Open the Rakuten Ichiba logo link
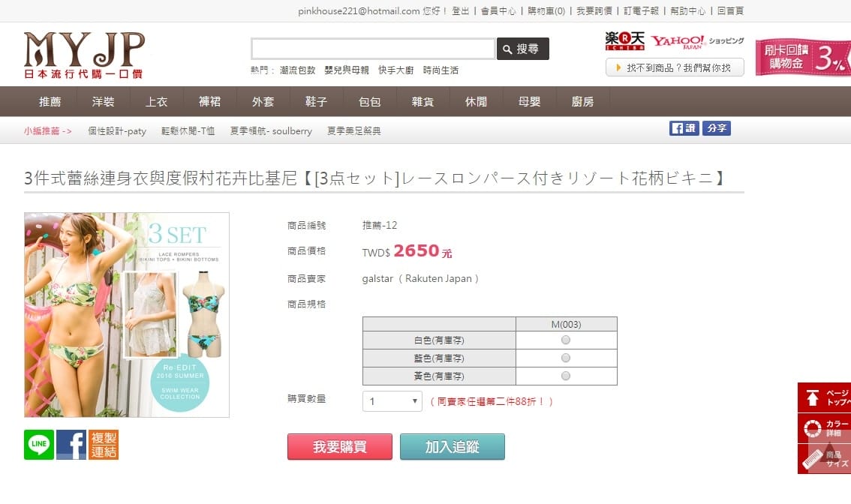 click(624, 40)
